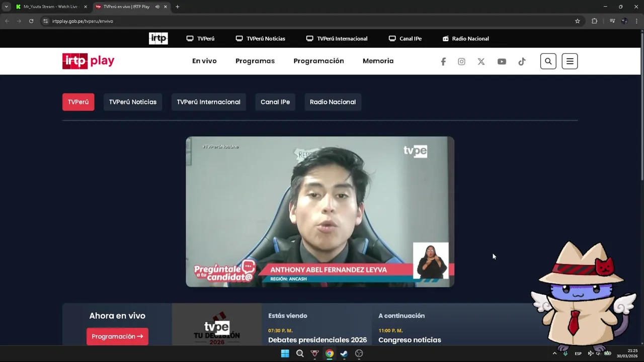Open Chrome extensions puzzle icon
The image size is (644, 362).
tap(595, 21)
